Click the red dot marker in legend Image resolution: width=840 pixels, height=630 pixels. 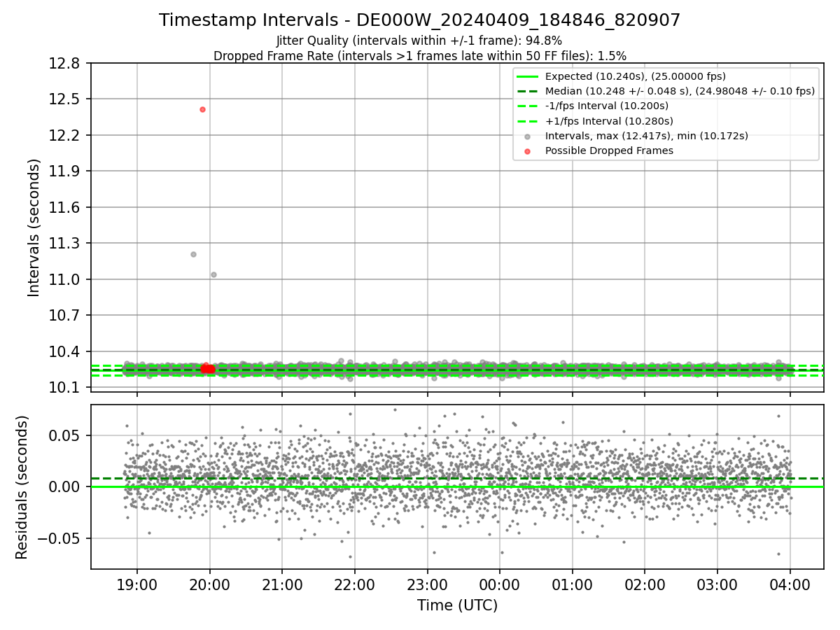(x=528, y=151)
